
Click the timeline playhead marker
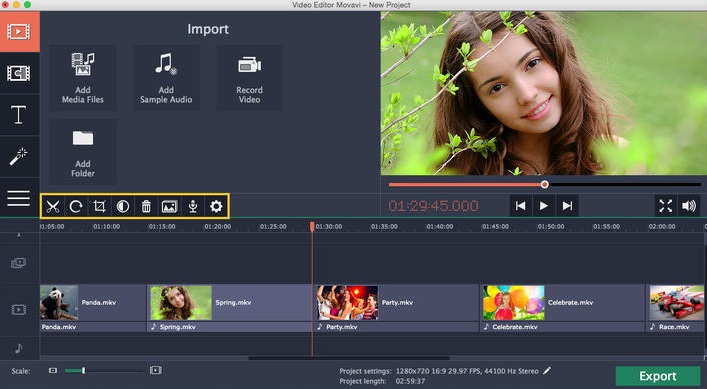(x=312, y=226)
